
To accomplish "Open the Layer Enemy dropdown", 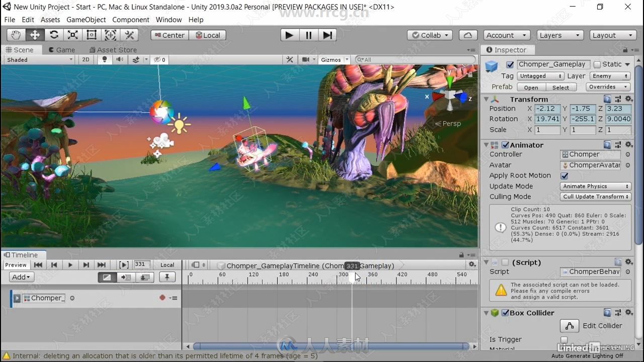I will (x=610, y=76).
